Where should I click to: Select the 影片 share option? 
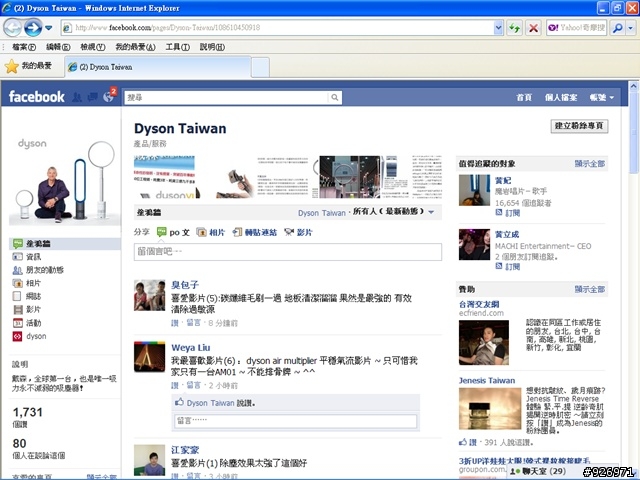click(x=298, y=232)
